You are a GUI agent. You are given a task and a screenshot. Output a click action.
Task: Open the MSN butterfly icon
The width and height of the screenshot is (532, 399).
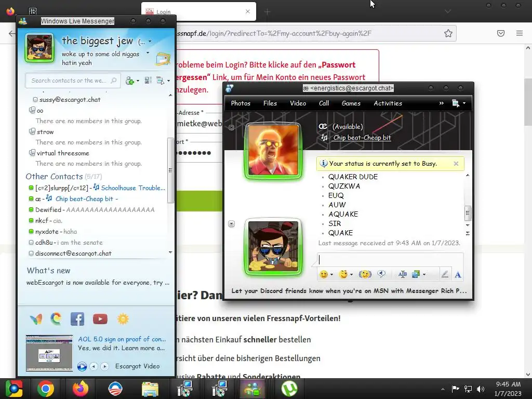click(36, 319)
